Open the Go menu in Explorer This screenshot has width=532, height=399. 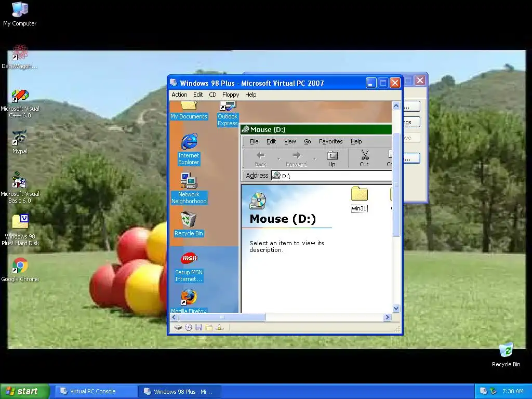[x=308, y=141]
